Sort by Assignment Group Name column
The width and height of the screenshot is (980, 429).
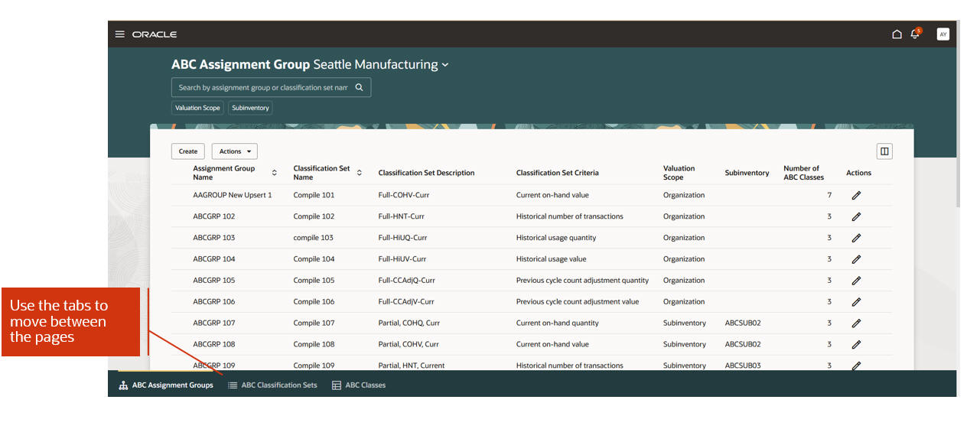pos(275,173)
